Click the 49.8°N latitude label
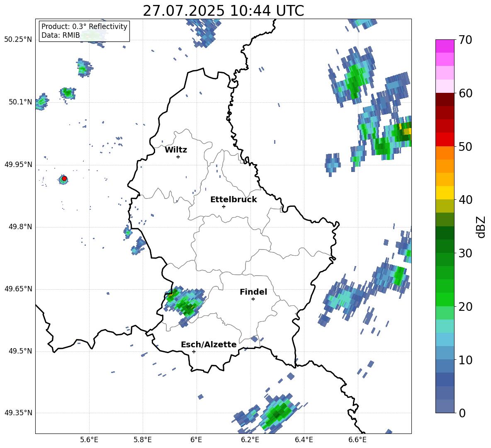This screenshot has height=448, width=491. pyautogui.click(x=20, y=227)
